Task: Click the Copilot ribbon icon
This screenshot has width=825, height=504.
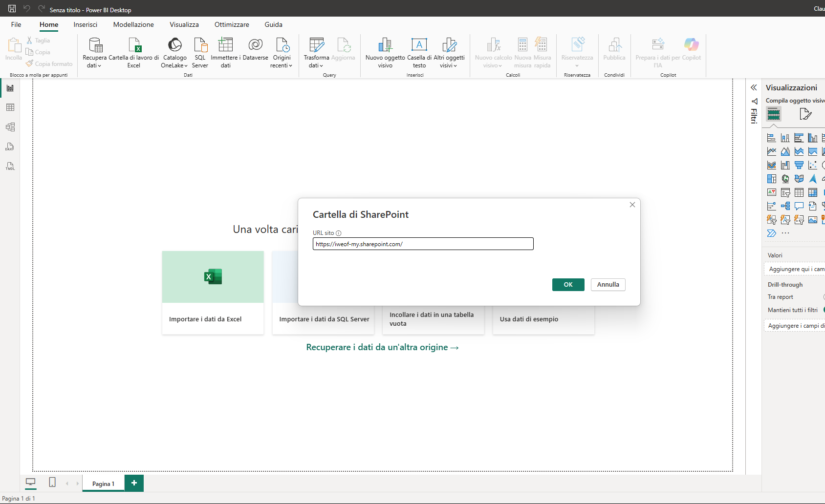Action: pyautogui.click(x=692, y=49)
